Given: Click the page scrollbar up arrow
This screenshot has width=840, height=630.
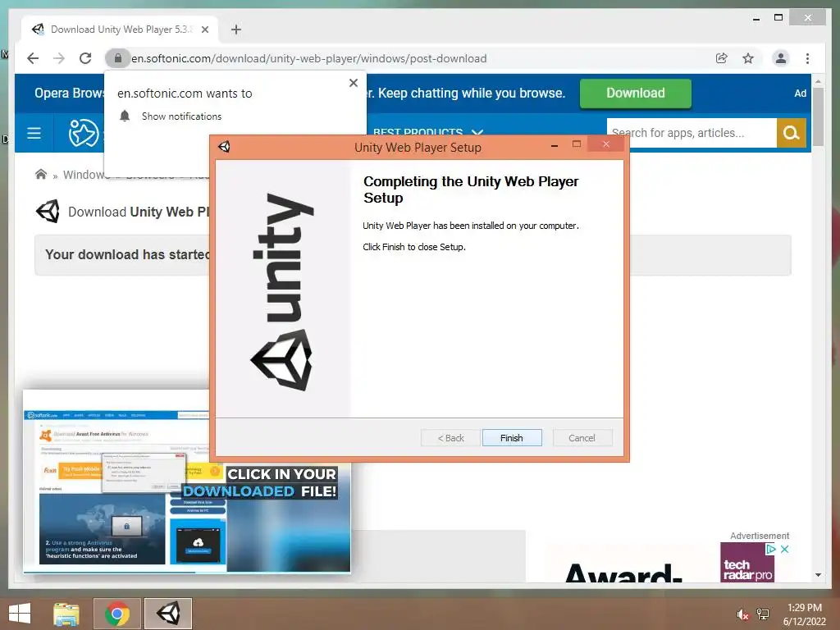Looking at the screenshot, I should pyautogui.click(x=818, y=81).
